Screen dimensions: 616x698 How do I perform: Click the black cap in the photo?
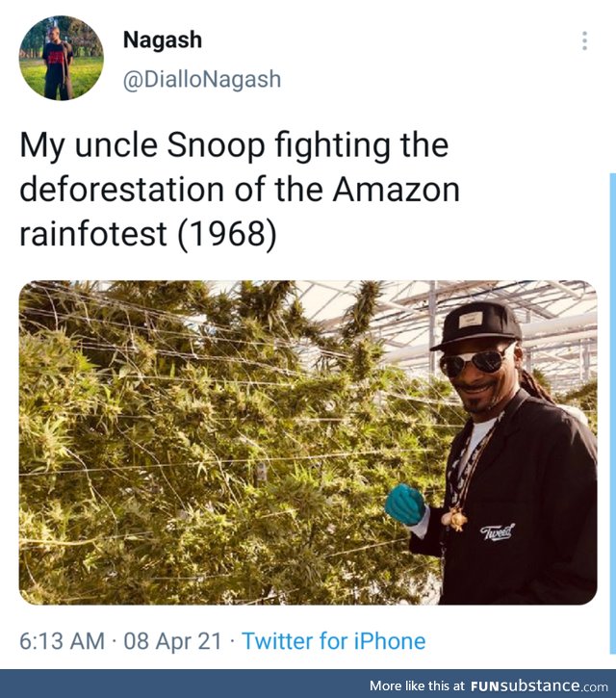[x=478, y=325]
